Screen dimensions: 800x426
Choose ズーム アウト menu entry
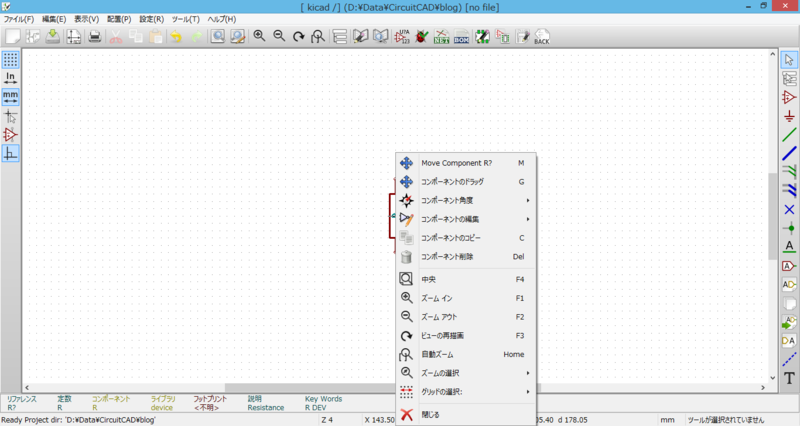(466, 317)
